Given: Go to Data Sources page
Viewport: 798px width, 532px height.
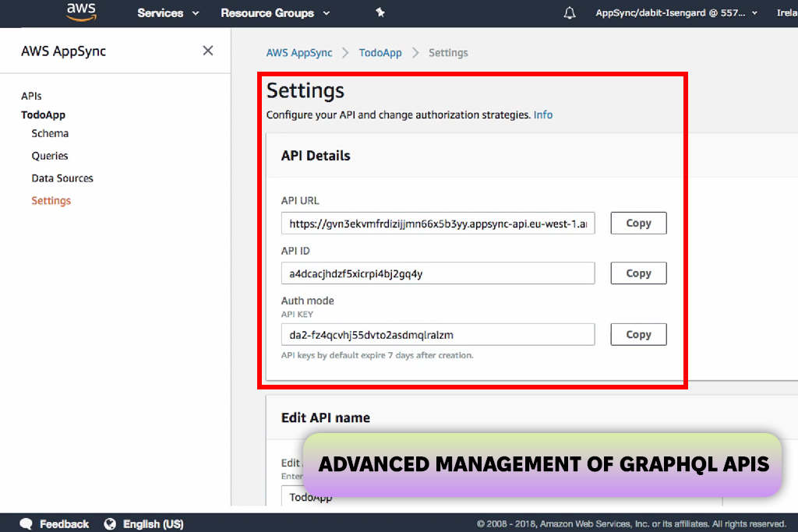Looking at the screenshot, I should pyautogui.click(x=62, y=178).
